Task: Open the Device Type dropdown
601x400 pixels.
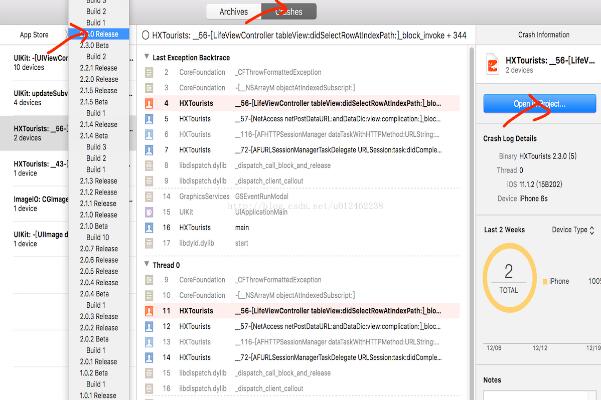Action: click(x=573, y=230)
